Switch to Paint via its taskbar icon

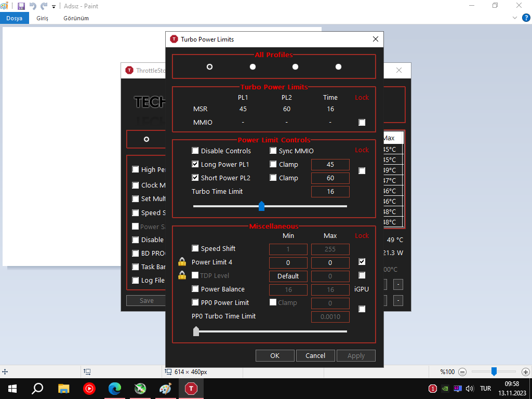point(165,389)
